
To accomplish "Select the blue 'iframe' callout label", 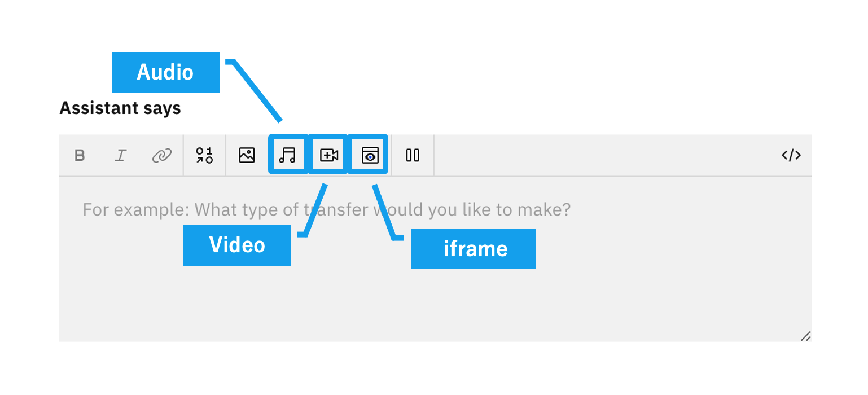I will (x=473, y=249).
